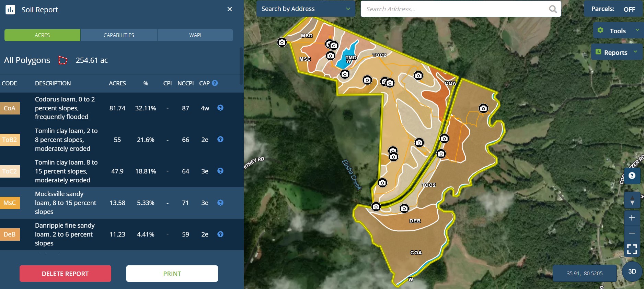
Task: Switch to the Capabilities tab
Action: tap(119, 35)
